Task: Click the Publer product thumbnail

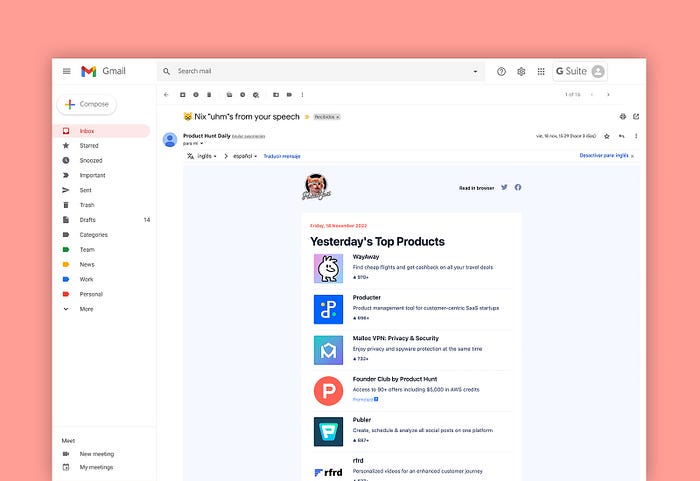Action: point(328,431)
